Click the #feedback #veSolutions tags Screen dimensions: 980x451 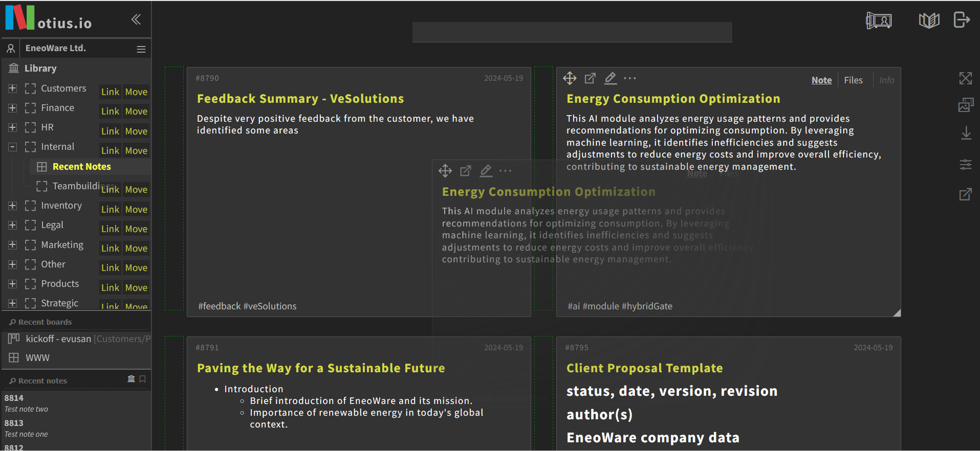coord(247,306)
